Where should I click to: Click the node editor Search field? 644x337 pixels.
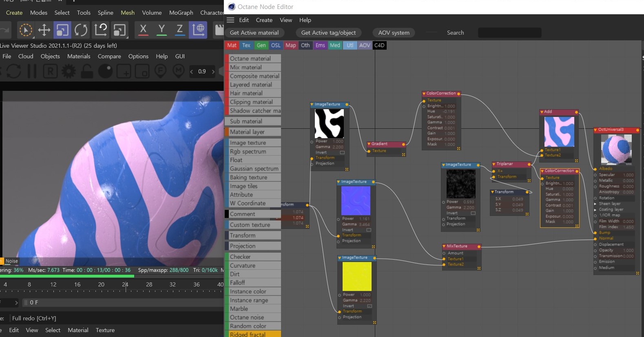509,33
